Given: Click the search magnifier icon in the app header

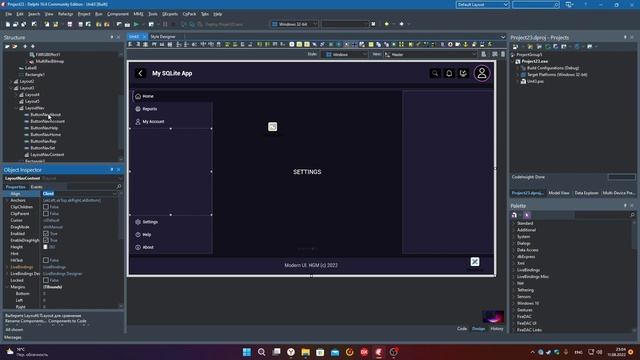Looking at the screenshot, I should click(435, 73).
